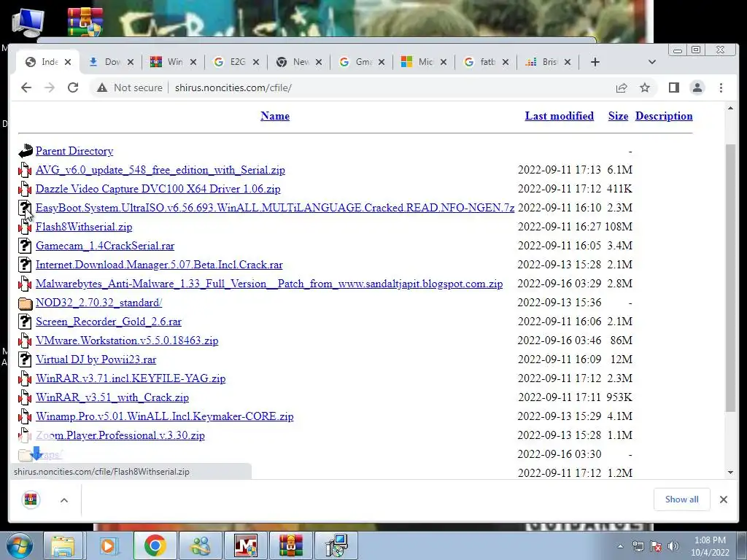Click the page vertical scrollbar
Screen dimensions: 747x560
click(x=730, y=278)
